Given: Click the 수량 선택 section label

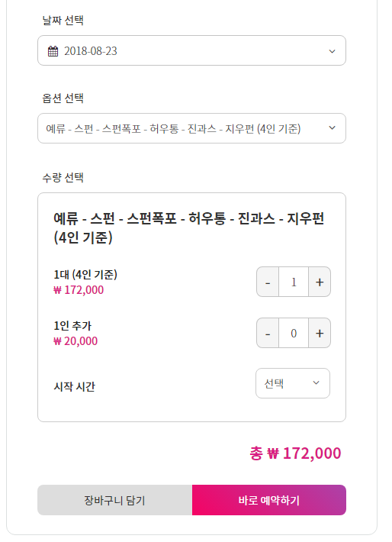Looking at the screenshot, I should [63, 178].
